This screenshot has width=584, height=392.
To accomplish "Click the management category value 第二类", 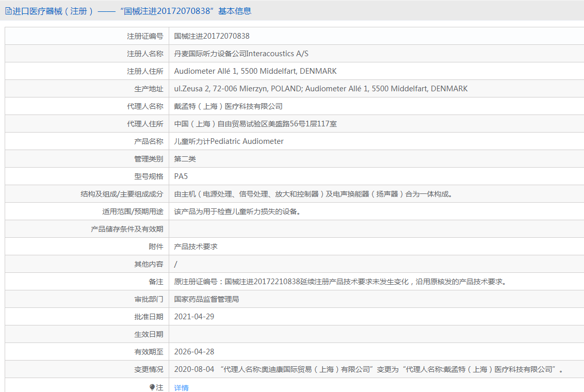I will coord(185,159).
